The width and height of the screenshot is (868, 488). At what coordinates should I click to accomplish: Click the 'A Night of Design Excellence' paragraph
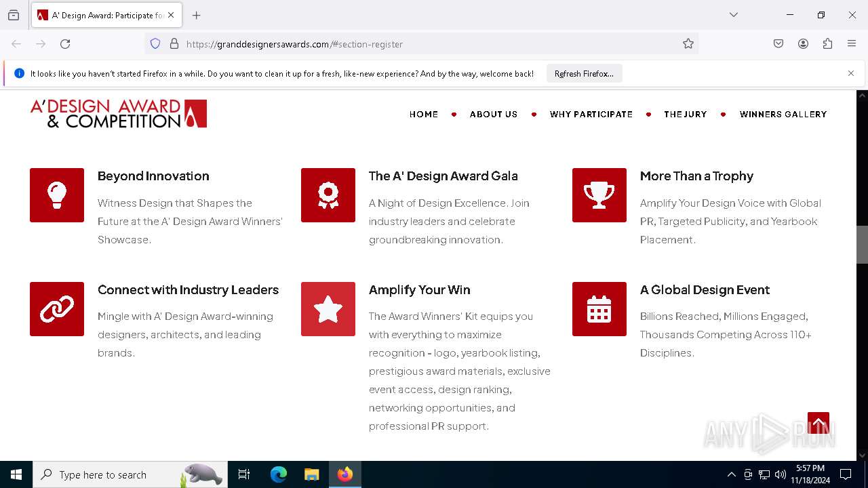(449, 221)
